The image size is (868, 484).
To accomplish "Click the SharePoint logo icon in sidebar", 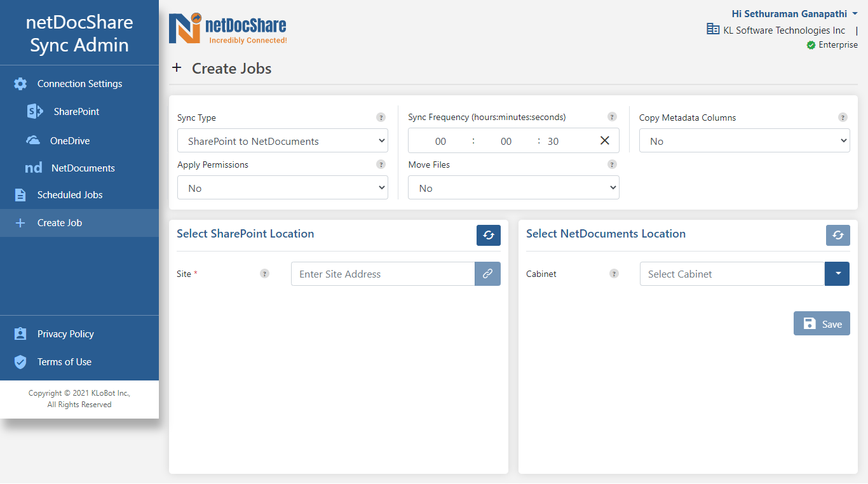I will (x=34, y=112).
